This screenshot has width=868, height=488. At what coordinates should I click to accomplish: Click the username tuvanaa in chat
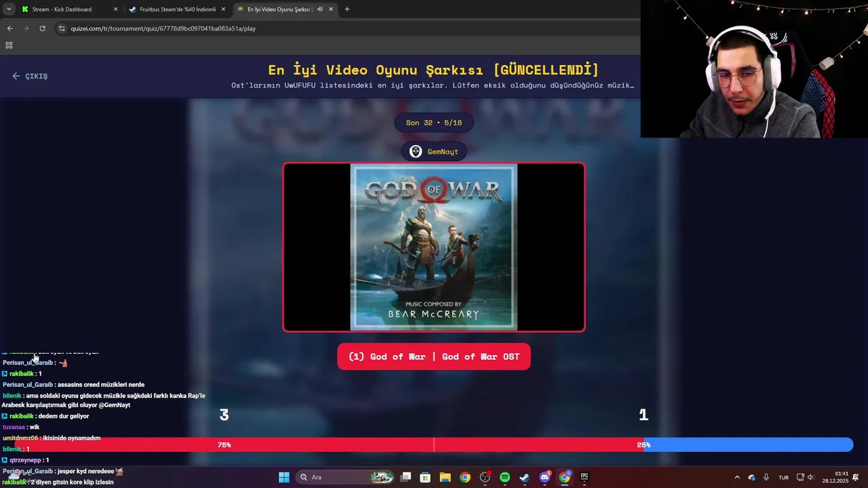pyautogui.click(x=14, y=427)
